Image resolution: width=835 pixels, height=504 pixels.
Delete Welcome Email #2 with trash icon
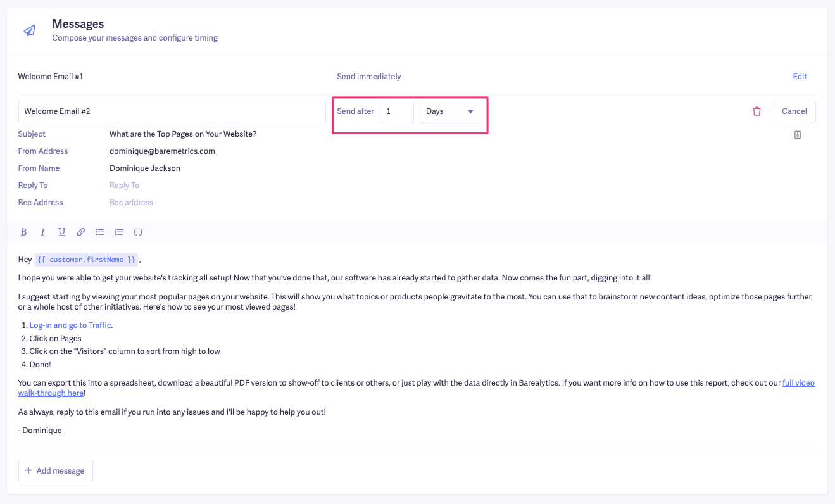[757, 111]
